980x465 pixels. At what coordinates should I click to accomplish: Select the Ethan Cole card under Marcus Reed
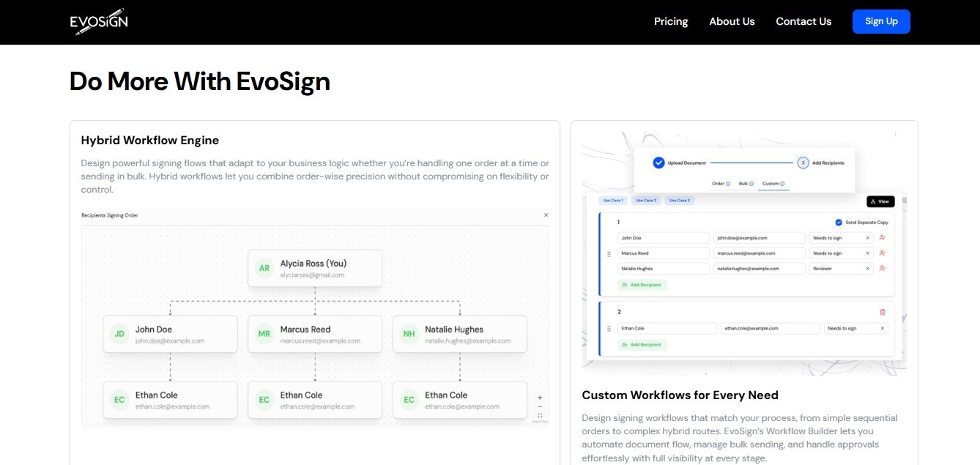315,400
